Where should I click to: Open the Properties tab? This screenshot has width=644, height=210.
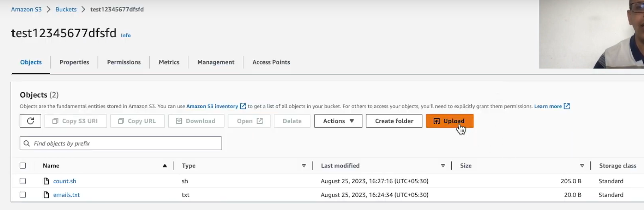(74, 62)
